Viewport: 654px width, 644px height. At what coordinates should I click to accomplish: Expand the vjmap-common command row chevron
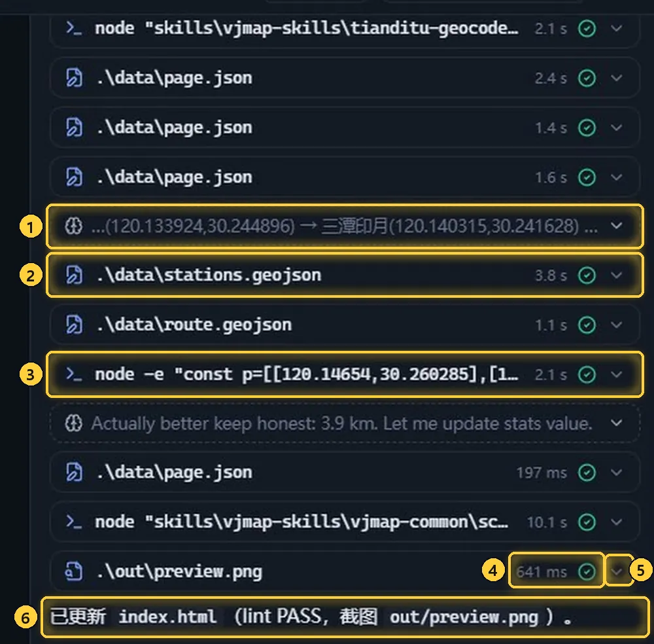pyautogui.click(x=617, y=522)
